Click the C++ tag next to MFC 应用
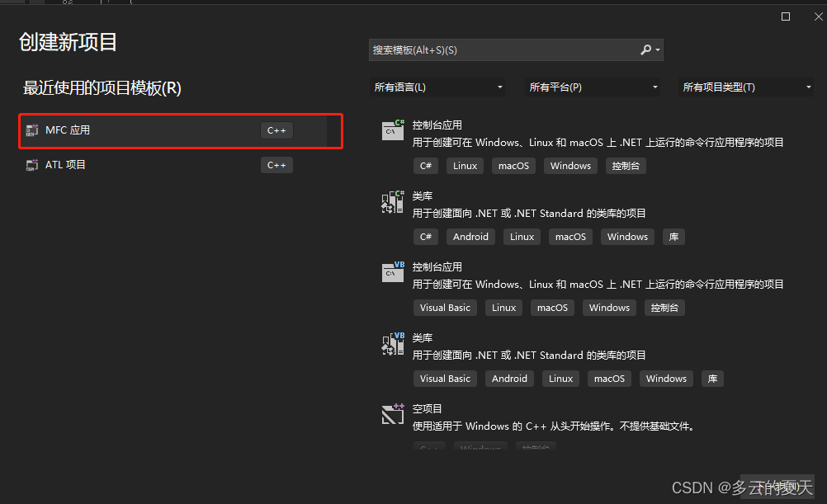This screenshot has width=827, height=504. (276, 130)
